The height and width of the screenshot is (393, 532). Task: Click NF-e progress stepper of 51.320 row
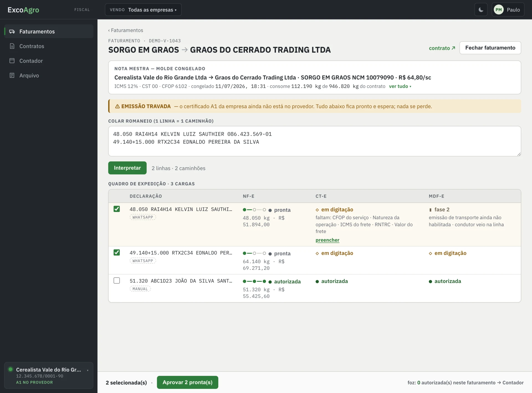pos(254,282)
